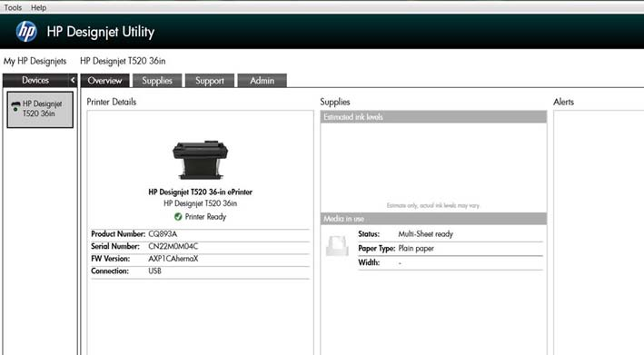
Task: Click the green Printer Ready check icon
Action: coord(178,217)
